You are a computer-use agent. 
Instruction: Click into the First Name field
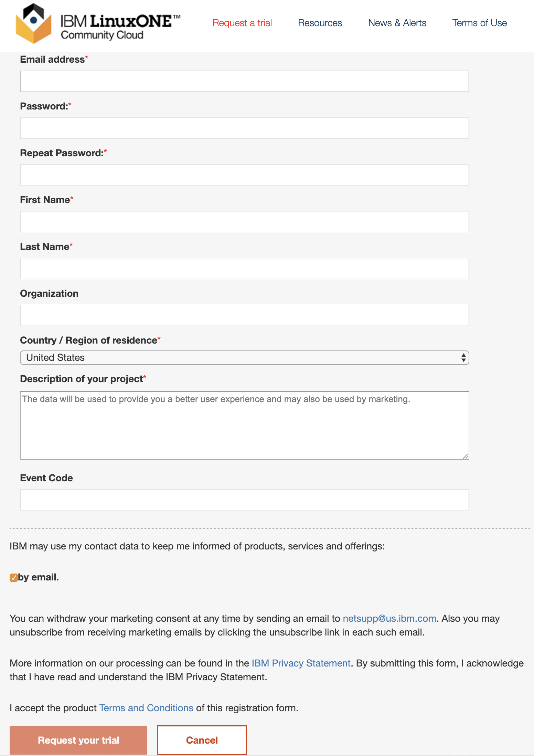(244, 222)
